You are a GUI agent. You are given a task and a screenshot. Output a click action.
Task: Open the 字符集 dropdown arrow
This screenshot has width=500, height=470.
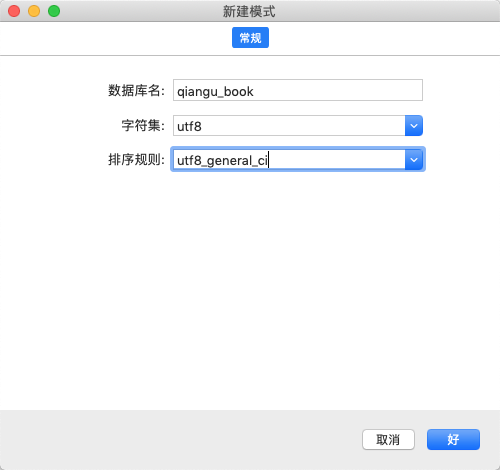coord(414,126)
